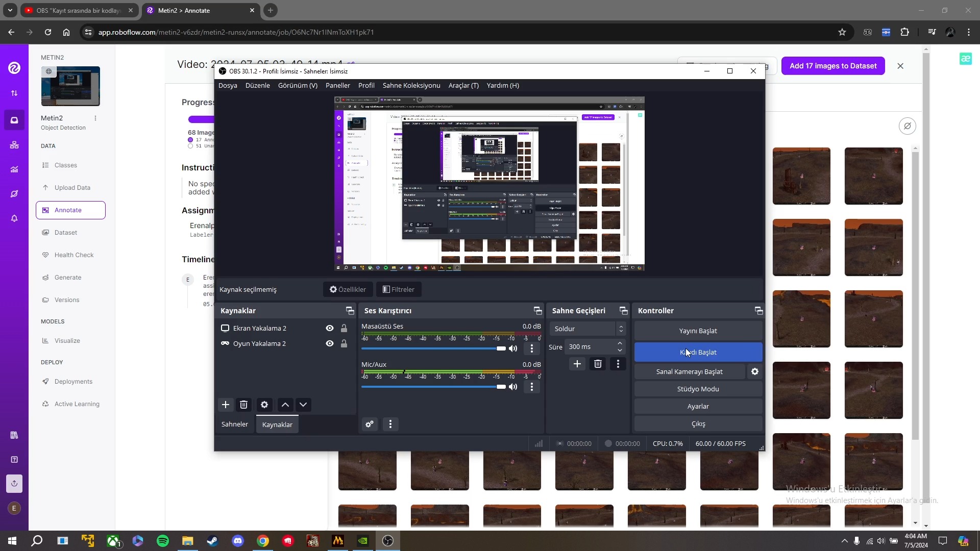Screen dimensions: 980x551
Task: Lock the Ekran Yakalama 2 source
Action: coord(344,328)
